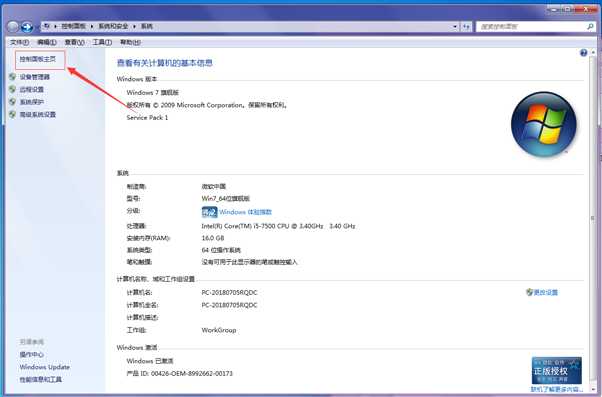Click the Windows 体验指数 link
This screenshot has width=602, height=397.
click(x=246, y=212)
